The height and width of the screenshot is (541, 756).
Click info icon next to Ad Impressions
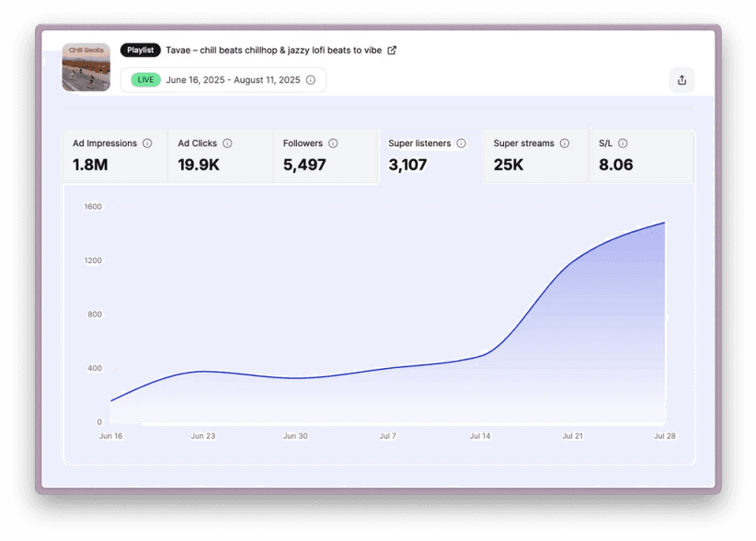tap(147, 144)
